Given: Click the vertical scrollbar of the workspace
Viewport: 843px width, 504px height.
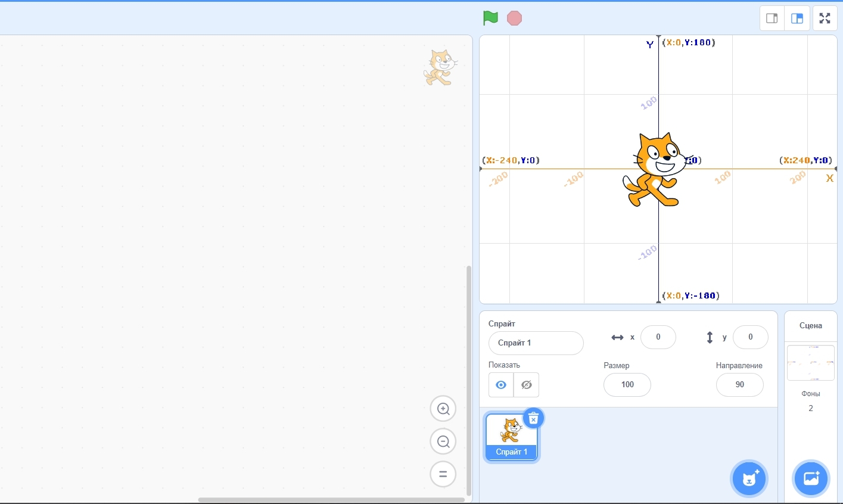Looking at the screenshot, I should (x=469, y=381).
